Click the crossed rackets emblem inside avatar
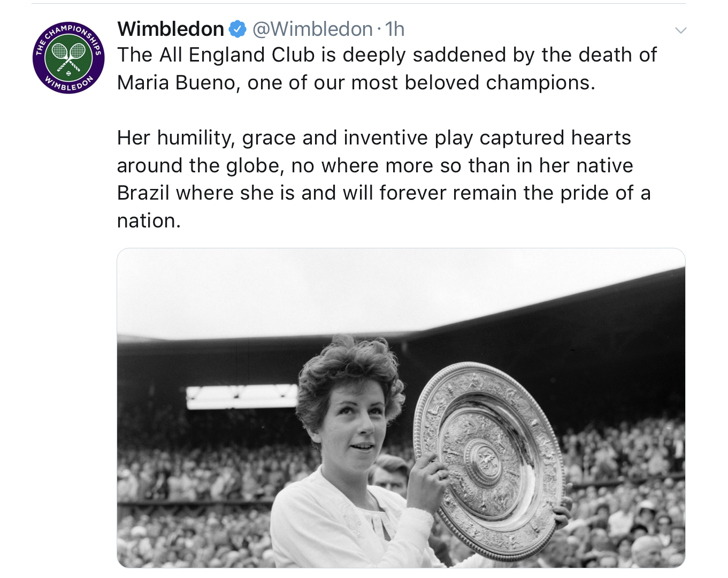 [x=68, y=57]
